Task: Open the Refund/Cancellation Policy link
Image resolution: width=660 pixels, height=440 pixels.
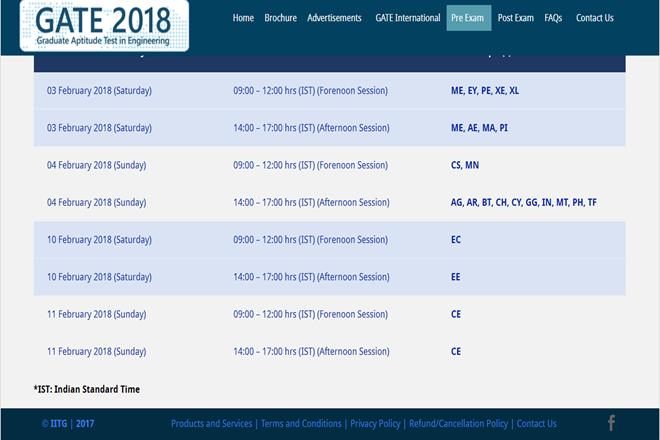Action: pos(458,424)
